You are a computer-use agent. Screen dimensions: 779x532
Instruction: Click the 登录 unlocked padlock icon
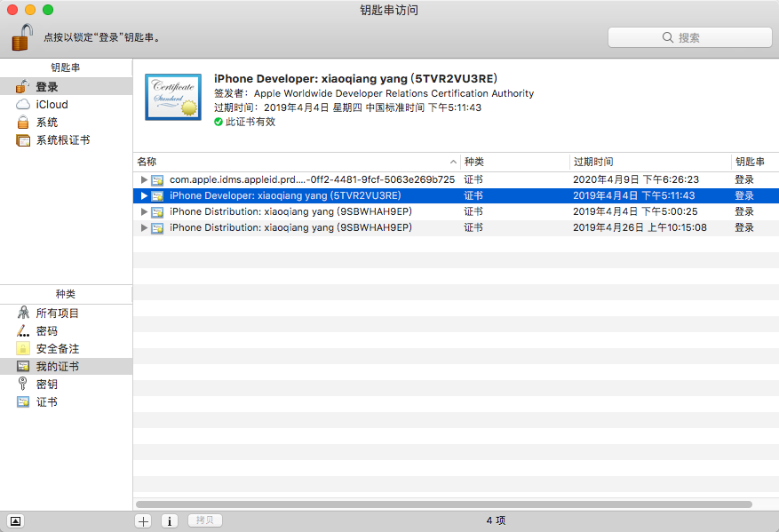pos(22,86)
